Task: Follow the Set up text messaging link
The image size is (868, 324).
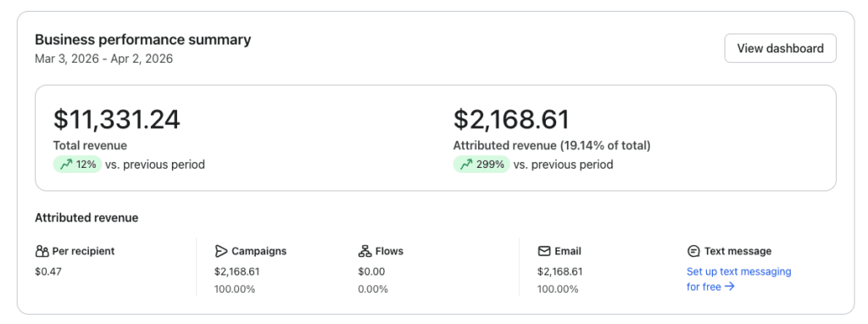Action: 738,279
